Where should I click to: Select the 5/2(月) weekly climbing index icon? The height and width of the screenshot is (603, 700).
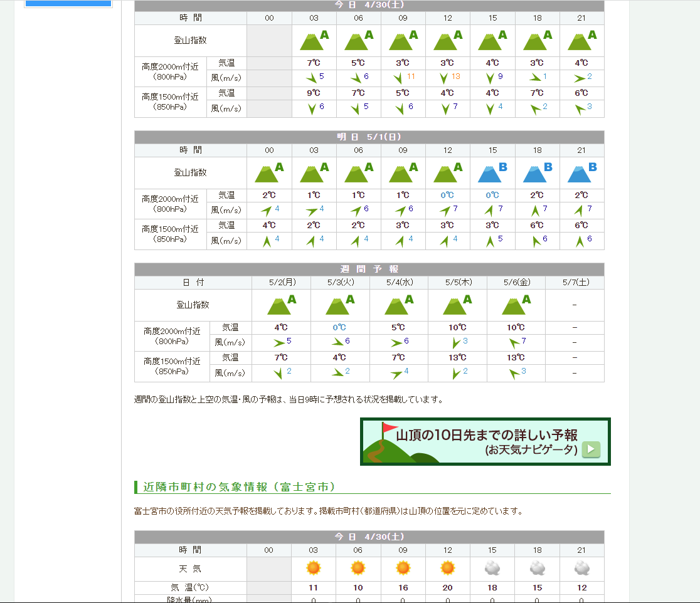pyautogui.click(x=281, y=305)
